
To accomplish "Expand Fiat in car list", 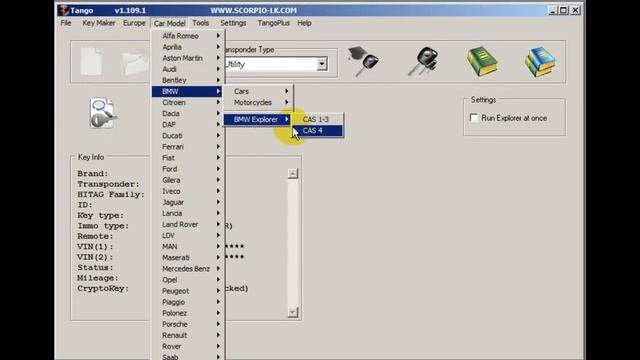I will (x=188, y=158).
